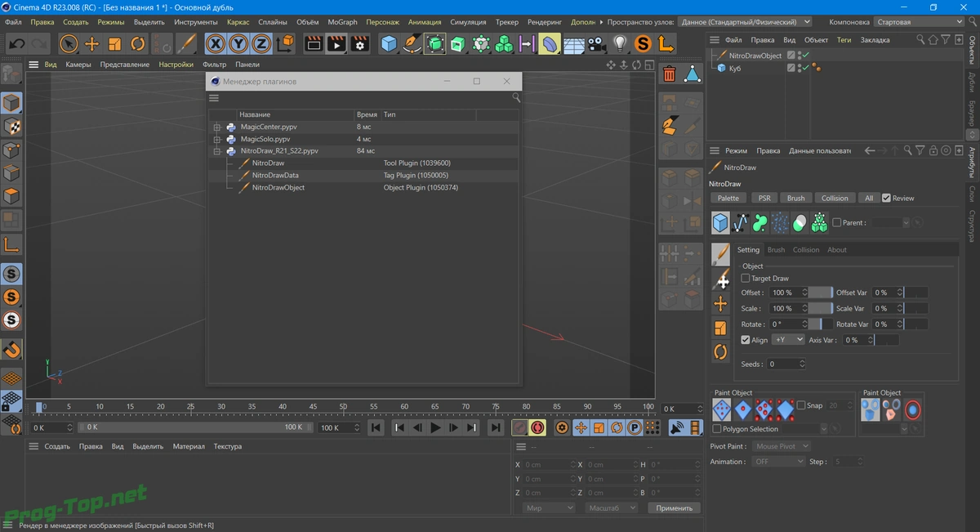
Task: Select NitroDraw particle dots mode icon
Action: (780, 222)
